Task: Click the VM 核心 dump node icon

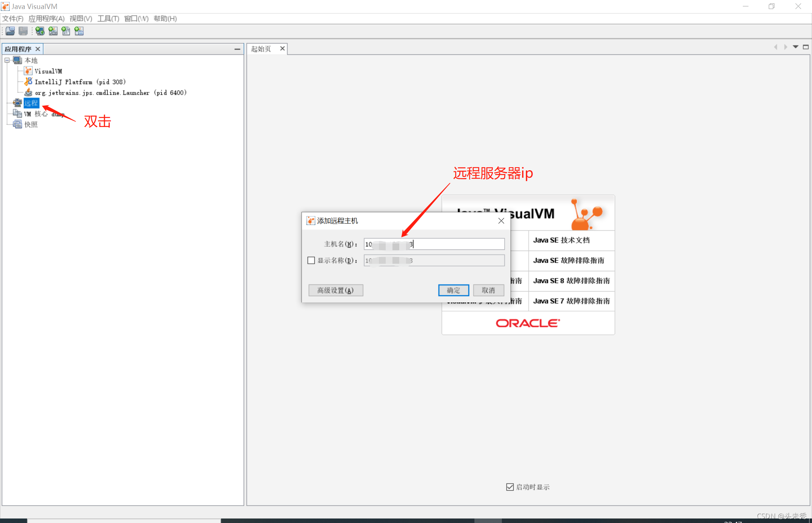Action: pos(18,113)
